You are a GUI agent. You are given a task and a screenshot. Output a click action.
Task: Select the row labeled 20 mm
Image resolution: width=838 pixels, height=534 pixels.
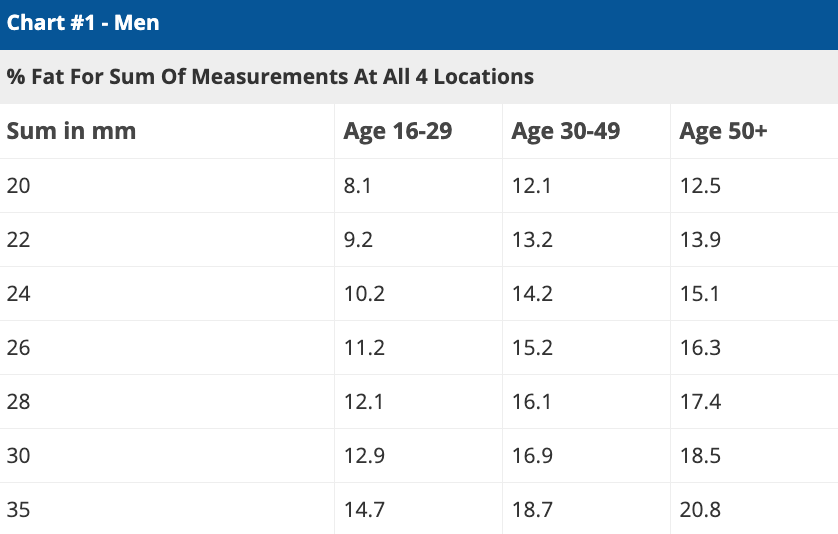tap(18, 185)
